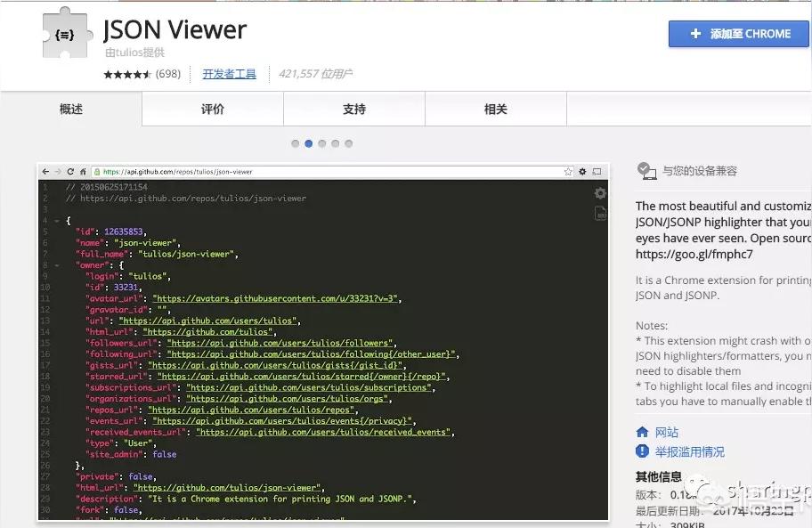The height and width of the screenshot is (528, 812).
Task: Click the 举报滥用情况 link
Action: click(689, 451)
